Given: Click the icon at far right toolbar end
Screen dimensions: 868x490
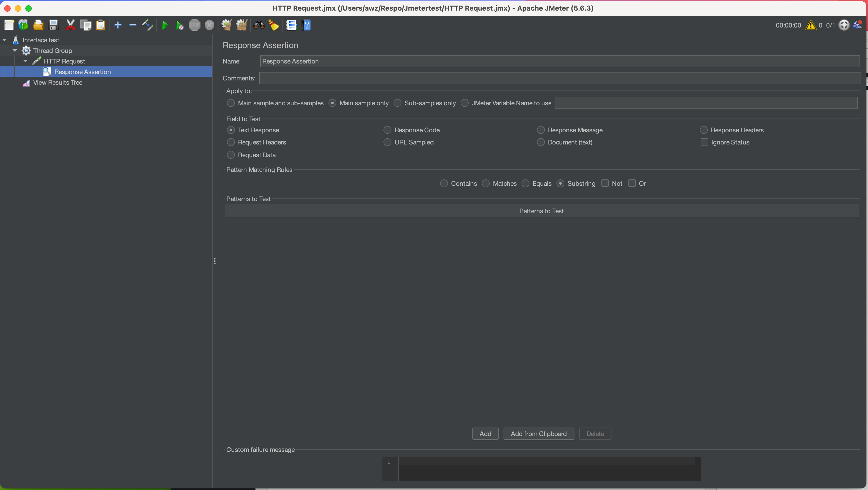Looking at the screenshot, I should tap(858, 25).
